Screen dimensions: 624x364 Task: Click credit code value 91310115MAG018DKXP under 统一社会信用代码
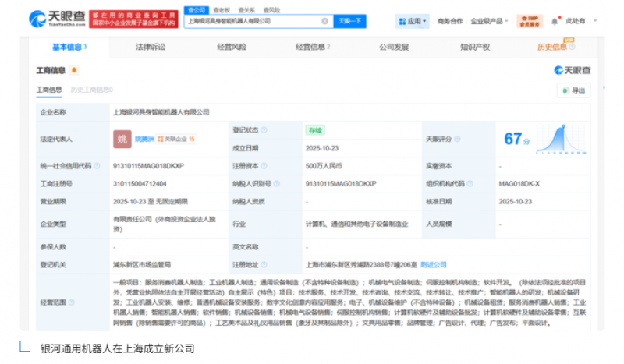[148, 166]
